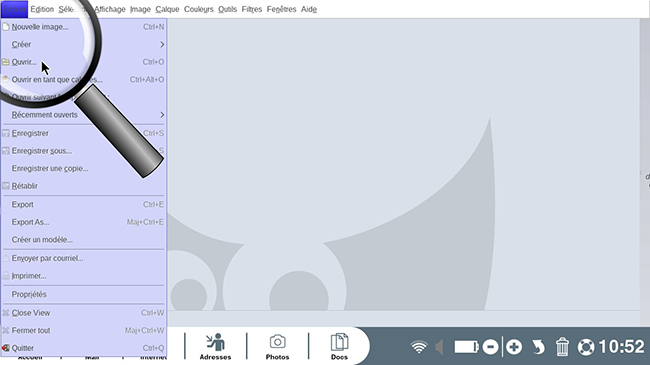The image size is (650, 365).
Task: Select the Export entry
Action: point(83,204)
